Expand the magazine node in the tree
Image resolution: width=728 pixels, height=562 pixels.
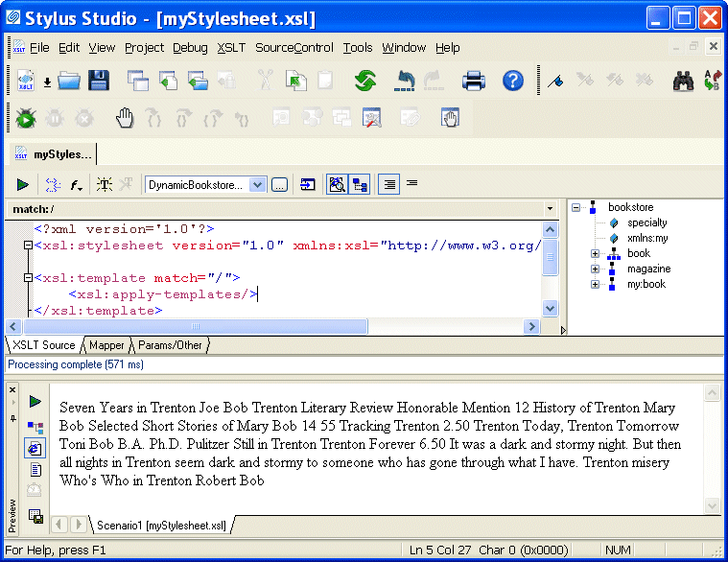coord(595,269)
